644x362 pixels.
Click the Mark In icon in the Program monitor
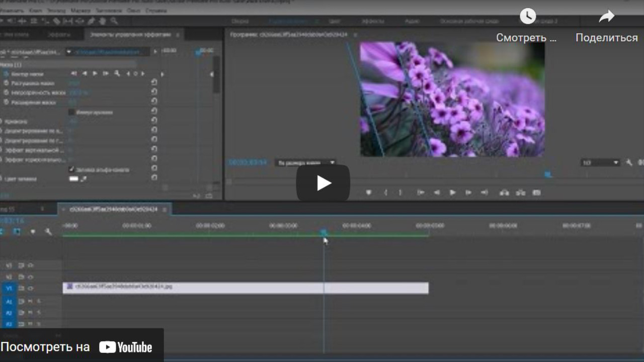[386, 192]
